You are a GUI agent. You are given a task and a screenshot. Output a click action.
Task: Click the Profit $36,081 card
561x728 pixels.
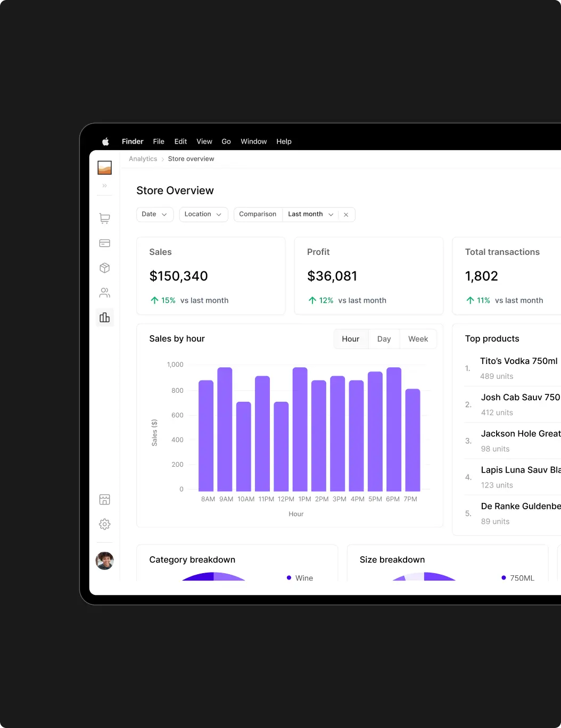pyautogui.click(x=368, y=276)
